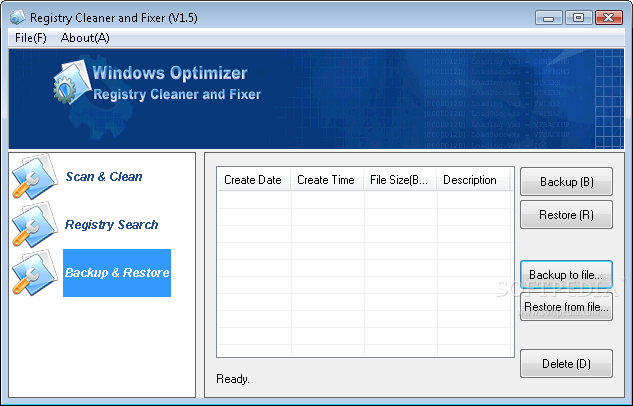
Task: Close the Registry Cleaner and Fixer window
Action: 608,18
